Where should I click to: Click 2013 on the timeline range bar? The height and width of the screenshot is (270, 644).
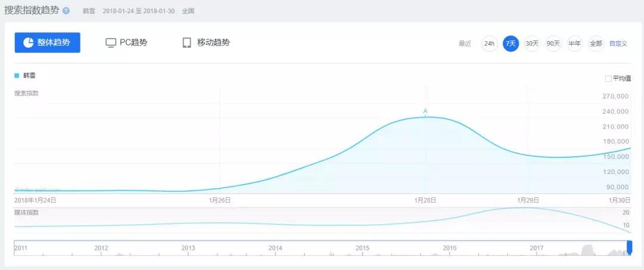(x=188, y=248)
